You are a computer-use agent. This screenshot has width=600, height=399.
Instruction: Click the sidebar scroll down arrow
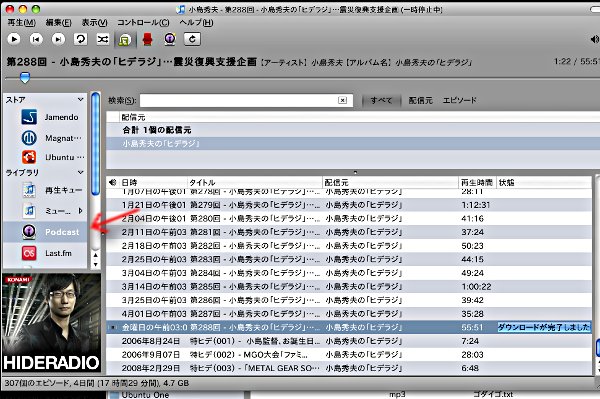pos(96,264)
